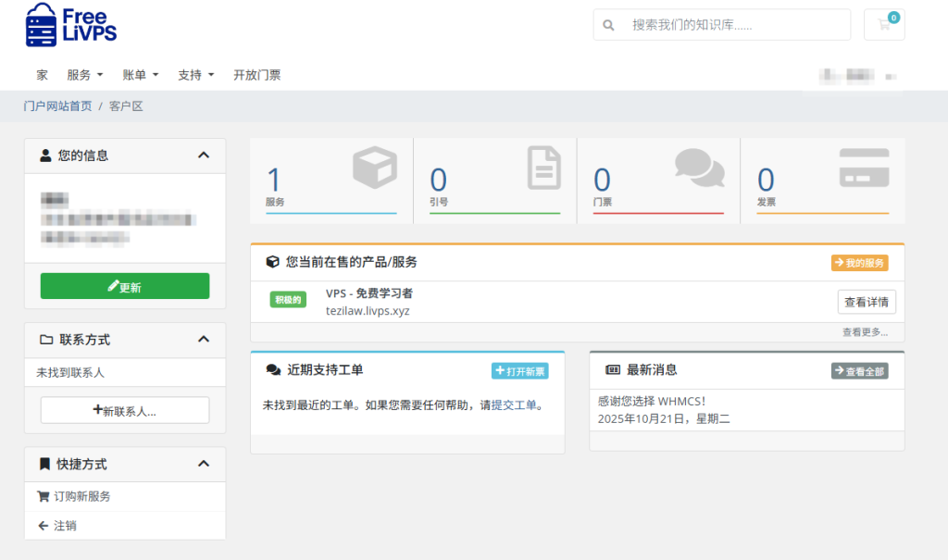This screenshot has width=948, height=560.
Task: Click the person icon on 您的信息 panel
Action: pyautogui.click(x=44, y=156)
